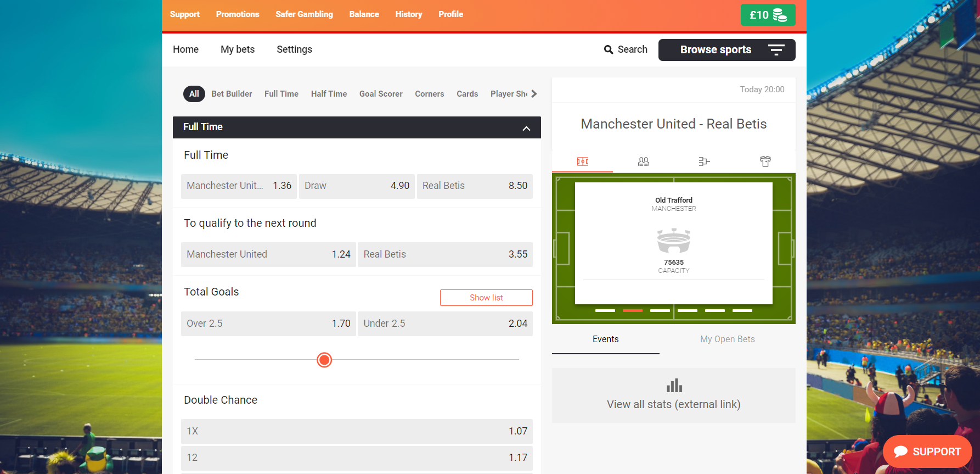The height and width of the screenshot is (474, 980).
Task: Open Safer Gambling page
Action: pos(305,14)
